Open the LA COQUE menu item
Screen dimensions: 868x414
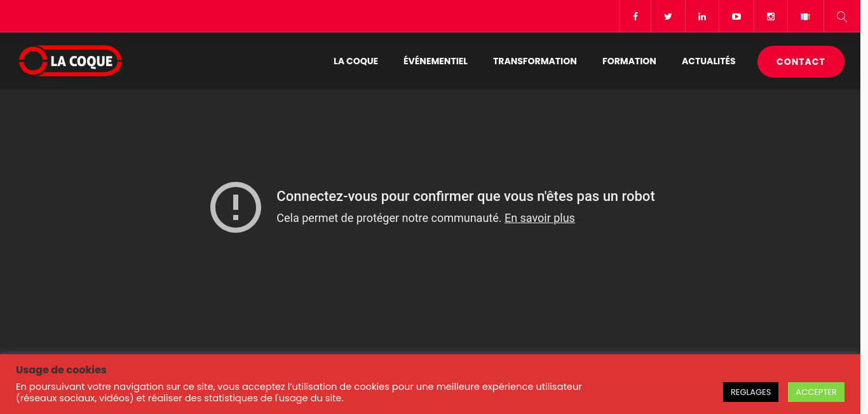[356, 61]
